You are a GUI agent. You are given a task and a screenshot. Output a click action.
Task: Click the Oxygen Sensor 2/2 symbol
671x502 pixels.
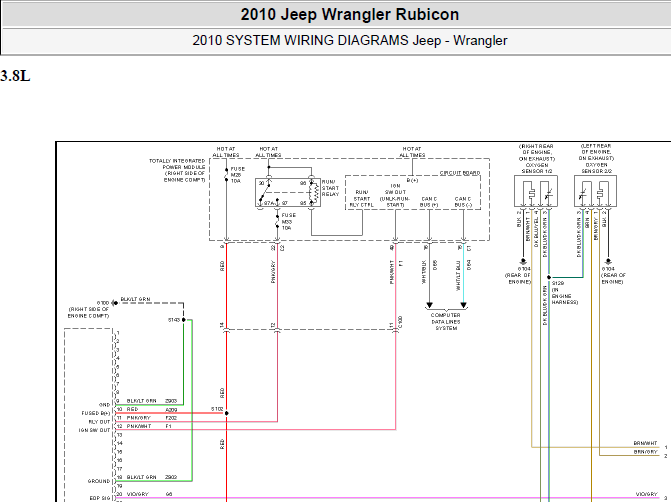[595, 190]
